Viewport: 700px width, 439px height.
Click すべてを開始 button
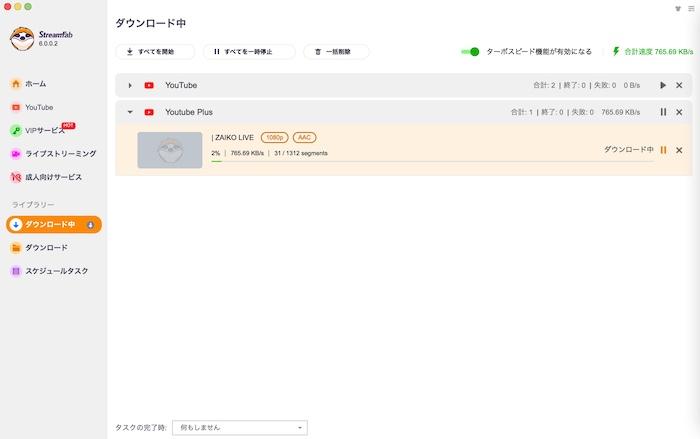tap(155, 52)
